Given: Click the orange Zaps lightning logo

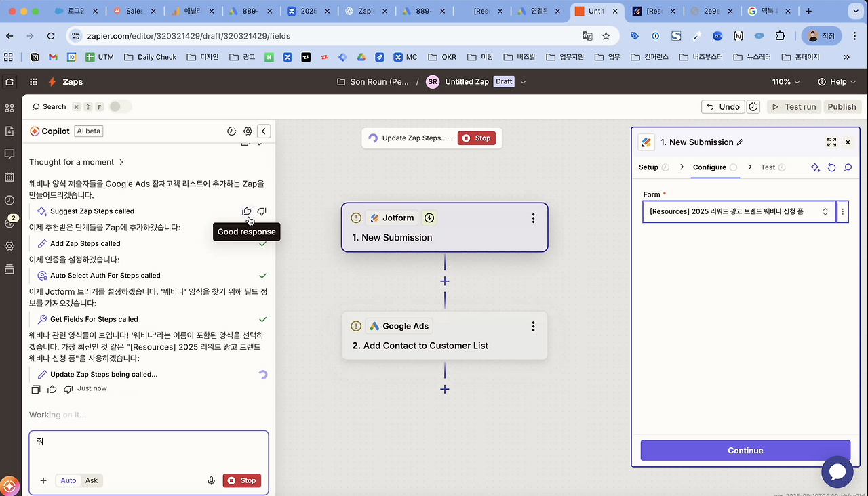Looking at the screenshot, I should pos(52,81).
